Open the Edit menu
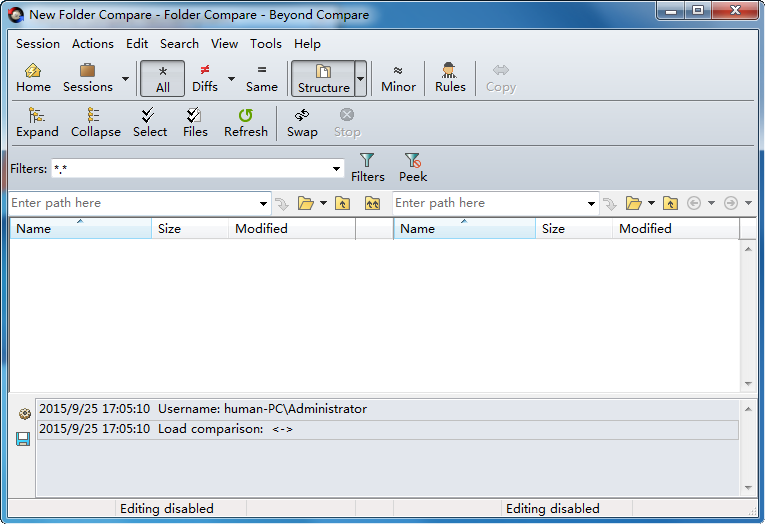Image resolution: width=766 pixels, height=525 pixels. [137, 44]
